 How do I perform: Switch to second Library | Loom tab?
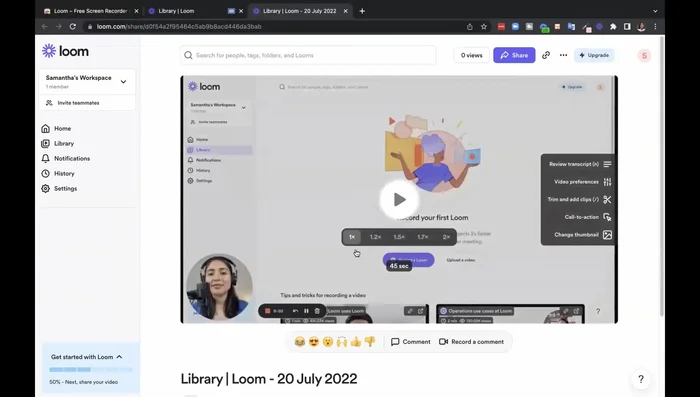[x=176, y=11]
